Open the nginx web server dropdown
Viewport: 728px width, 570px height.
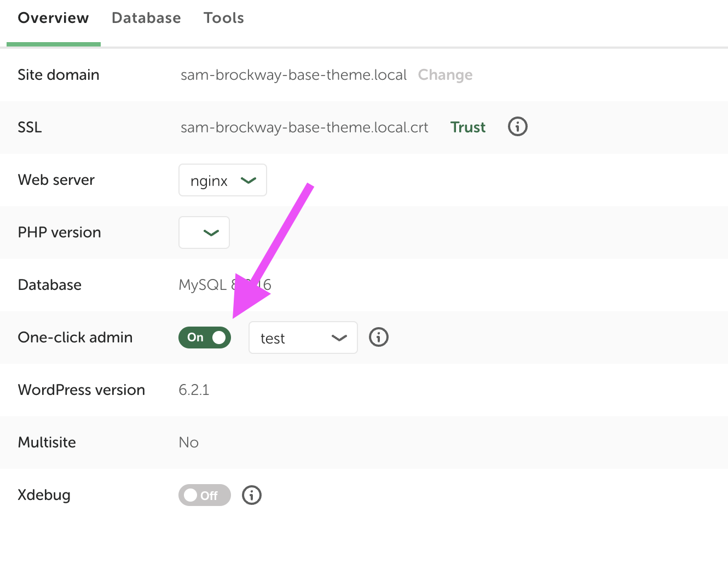click(223, 180)
